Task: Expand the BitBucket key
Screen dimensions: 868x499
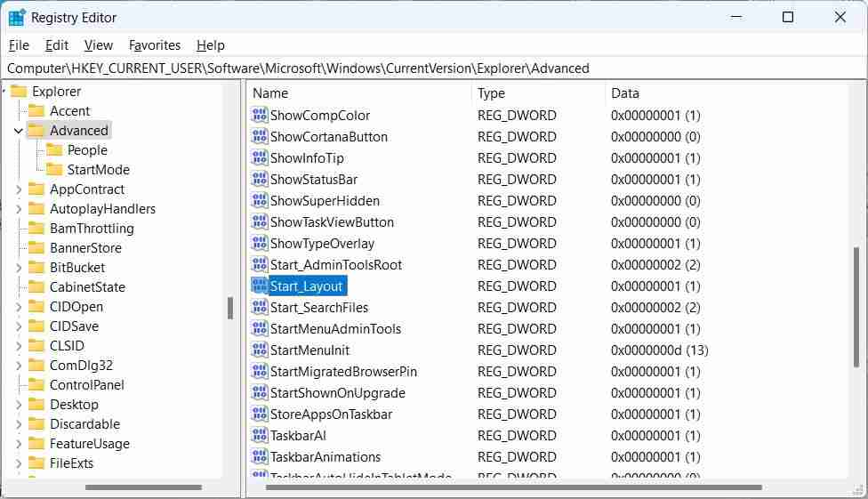Action: pos(19,268)
